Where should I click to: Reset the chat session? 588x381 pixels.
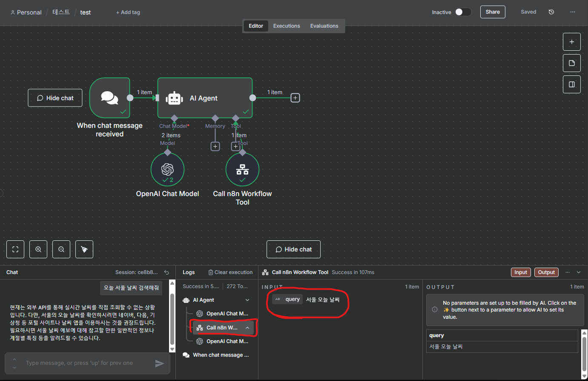(x=166, y=272)
